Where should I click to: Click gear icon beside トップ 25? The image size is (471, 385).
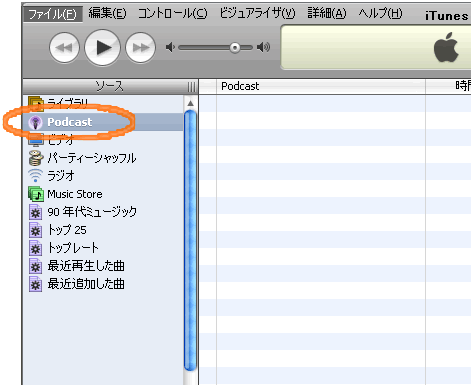[x=35, y=230]
